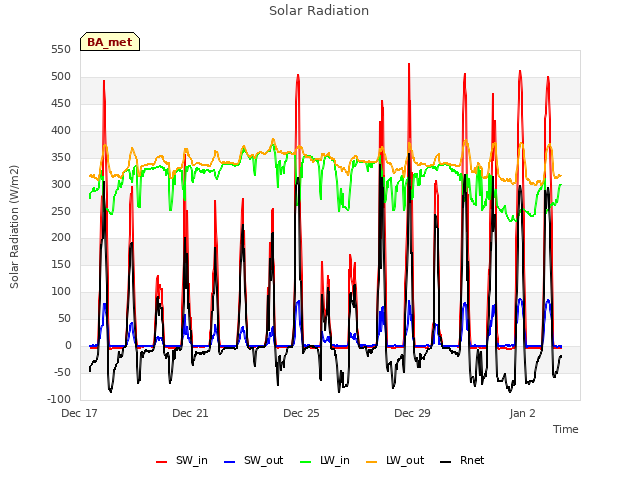Click the orange LW_out legend color marker

coord(372,462)
